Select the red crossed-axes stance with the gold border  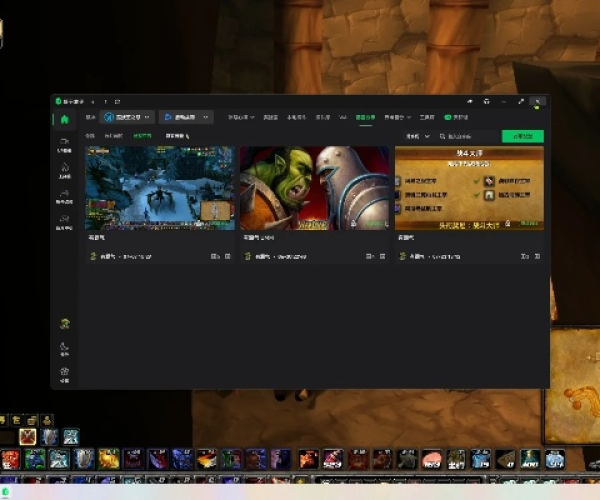(28, 436)
